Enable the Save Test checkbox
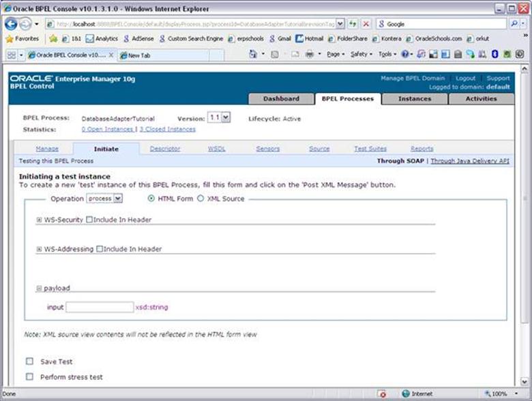Viewport: 532px width, 401px height. [29, 361]
